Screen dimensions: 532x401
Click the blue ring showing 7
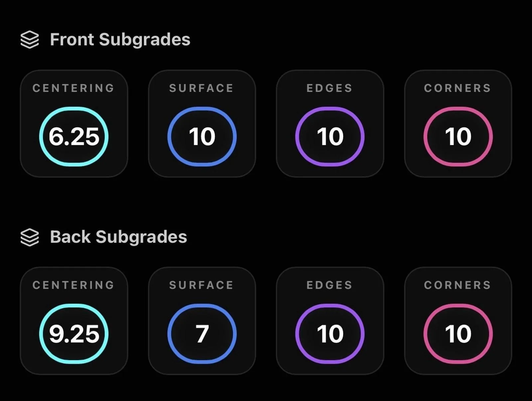pyautogui.click(x=202, y=334)
